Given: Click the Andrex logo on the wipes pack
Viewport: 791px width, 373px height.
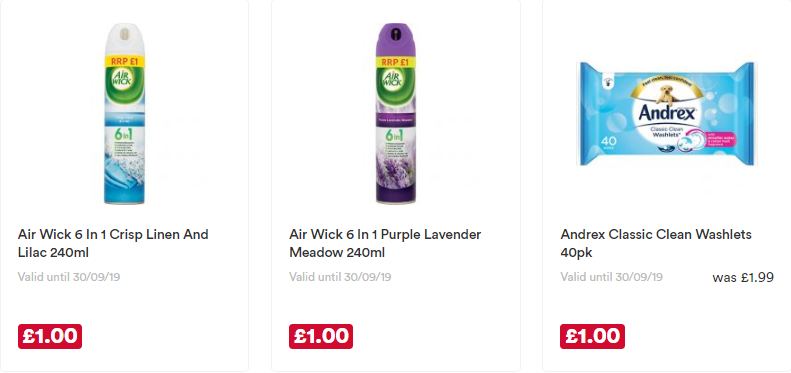Looking at the screenshot, I should [x=668, y=113].
